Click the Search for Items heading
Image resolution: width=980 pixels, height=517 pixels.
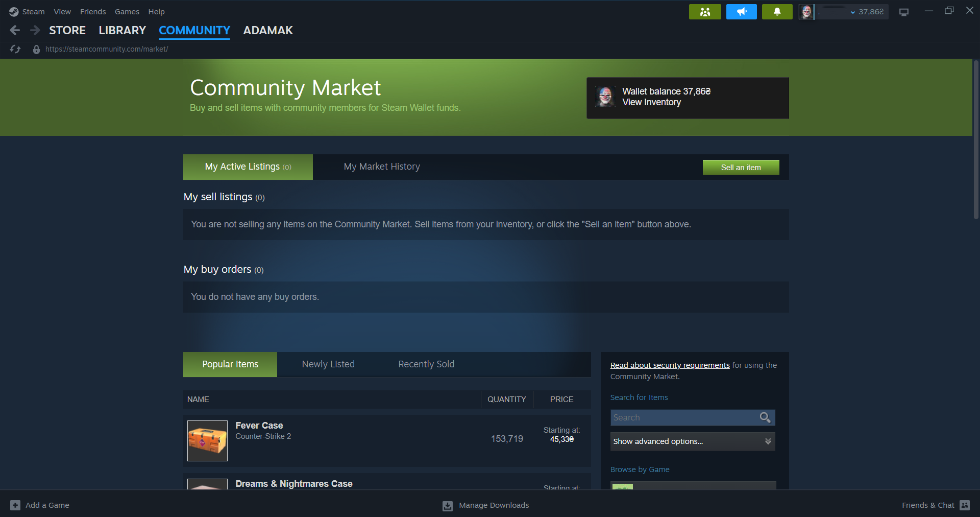[x=639, y=397]
